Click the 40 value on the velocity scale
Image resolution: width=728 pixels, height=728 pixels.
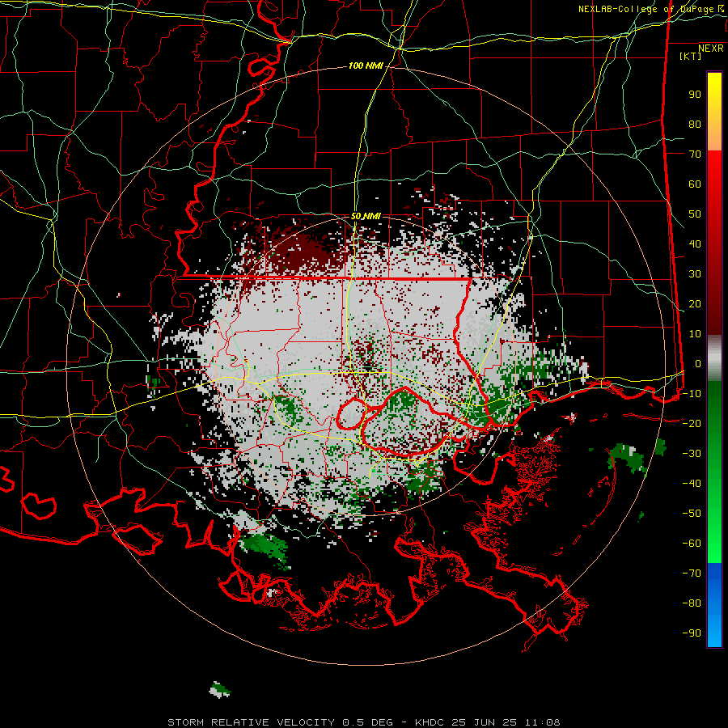[x=695, y=244]
